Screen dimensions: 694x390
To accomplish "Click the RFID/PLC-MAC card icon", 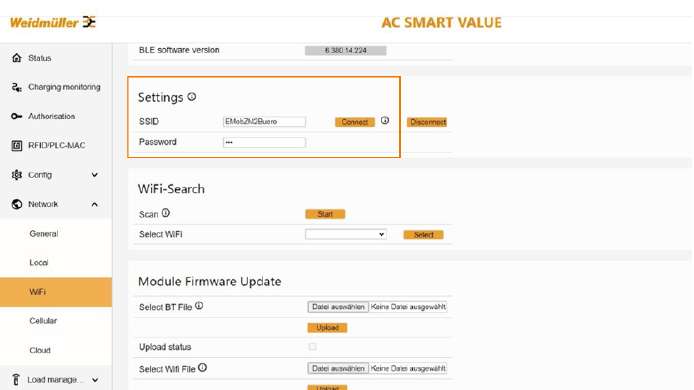I will (x=17, y=146).
